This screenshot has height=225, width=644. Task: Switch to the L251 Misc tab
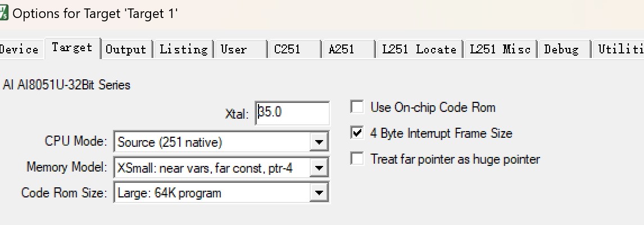(500, 49)
